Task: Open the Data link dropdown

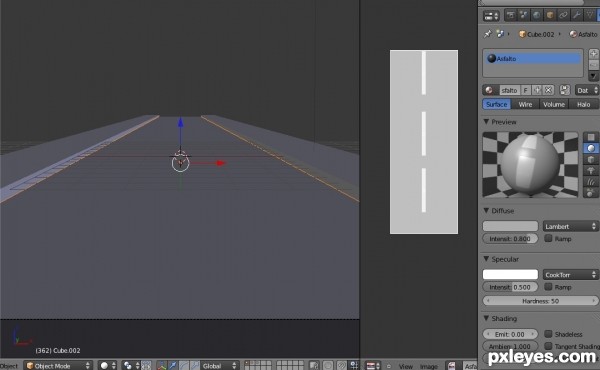Action: [587, 90]
